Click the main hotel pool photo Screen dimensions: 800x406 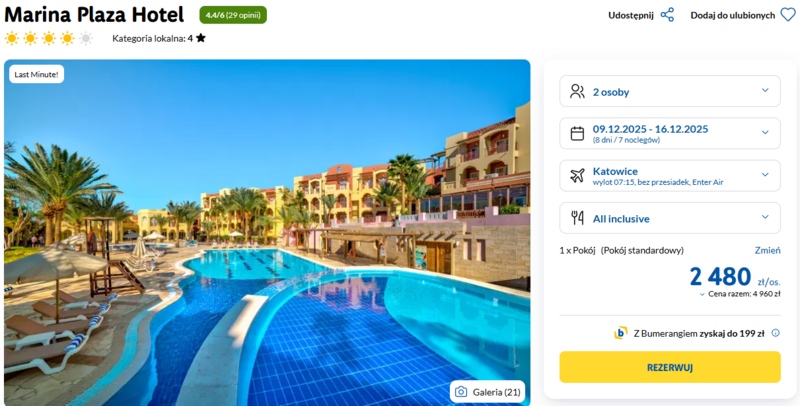click(267, 233)
